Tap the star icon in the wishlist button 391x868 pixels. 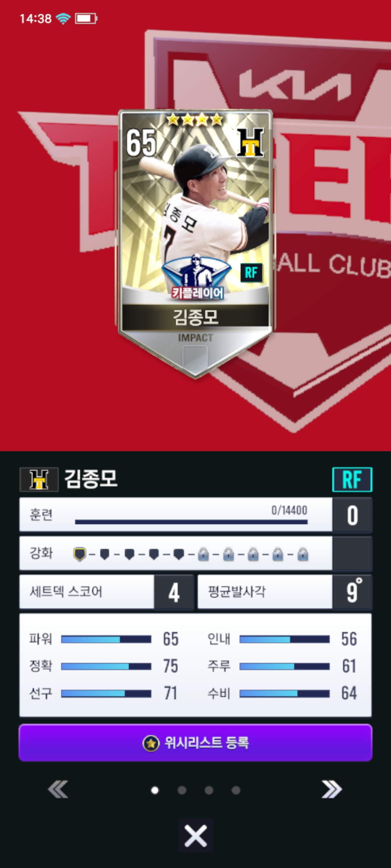pos(151,743)
